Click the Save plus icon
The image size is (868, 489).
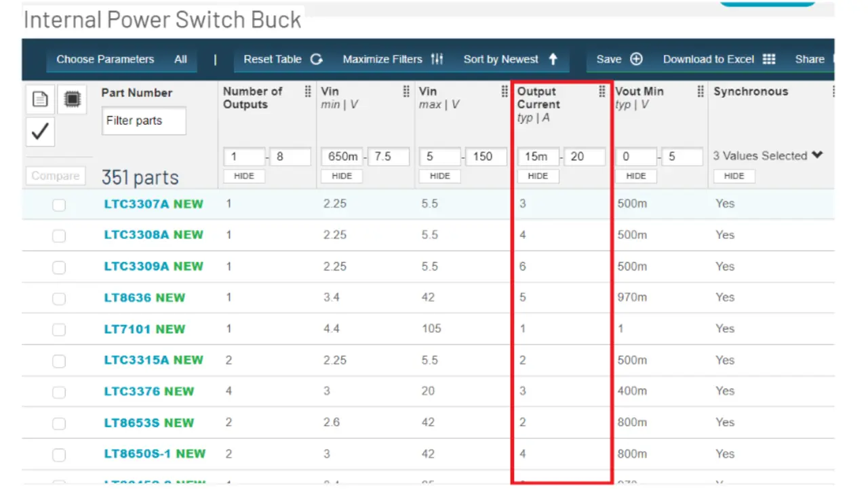(x=636, y=60)
